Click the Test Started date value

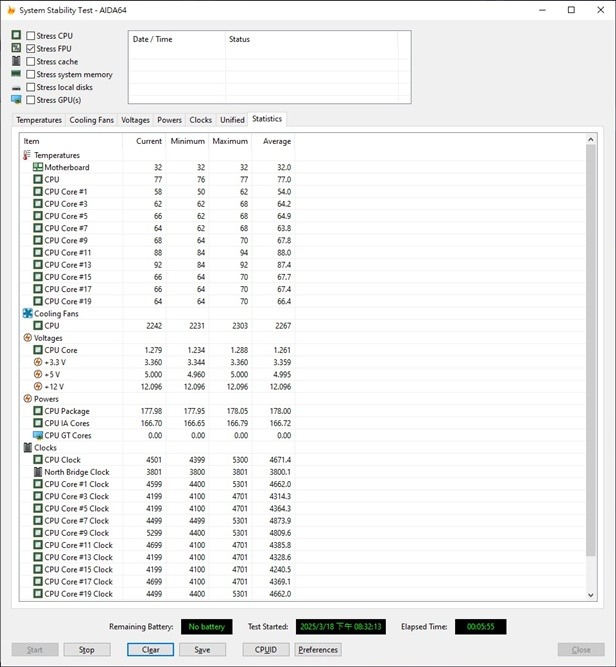pyautogui.click(x=341, y=627)
